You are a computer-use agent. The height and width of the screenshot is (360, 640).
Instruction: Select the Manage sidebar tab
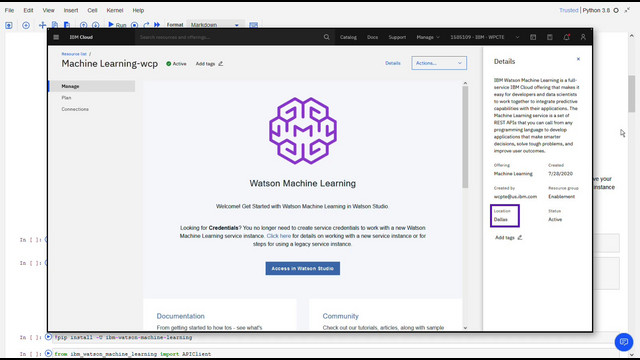[x=92, y=86]
